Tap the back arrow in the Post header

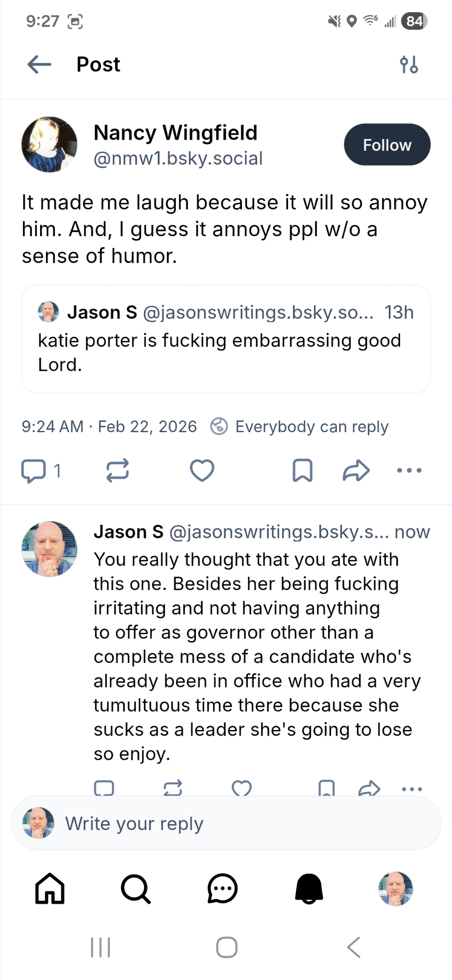coord(39,64)
